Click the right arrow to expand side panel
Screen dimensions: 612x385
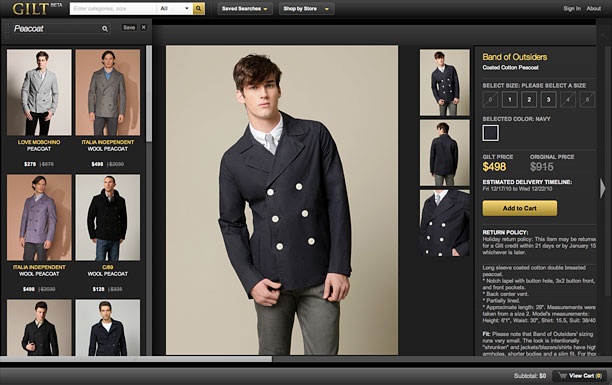(x=602, y=188)
